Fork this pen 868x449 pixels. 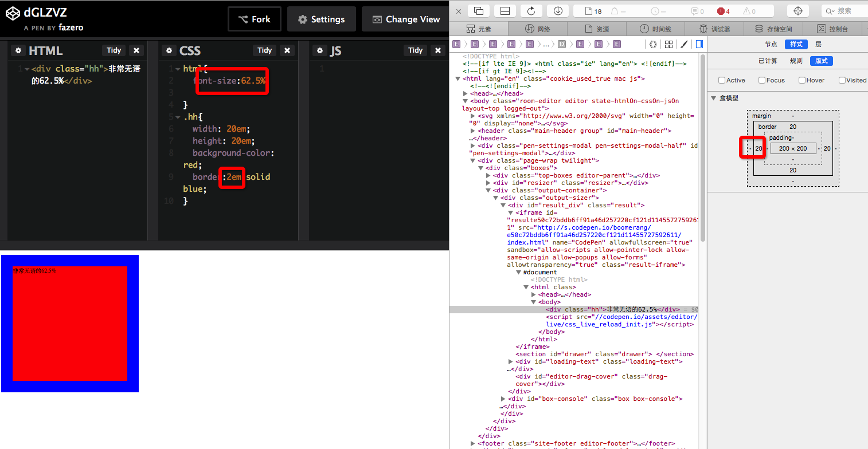[255, 19]
